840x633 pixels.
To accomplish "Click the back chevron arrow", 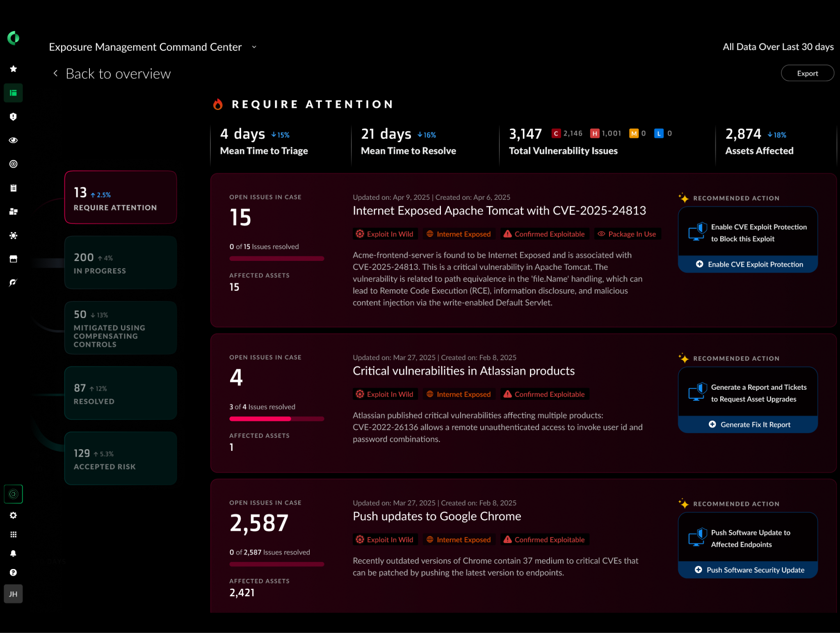I will (x=55, y=73).
